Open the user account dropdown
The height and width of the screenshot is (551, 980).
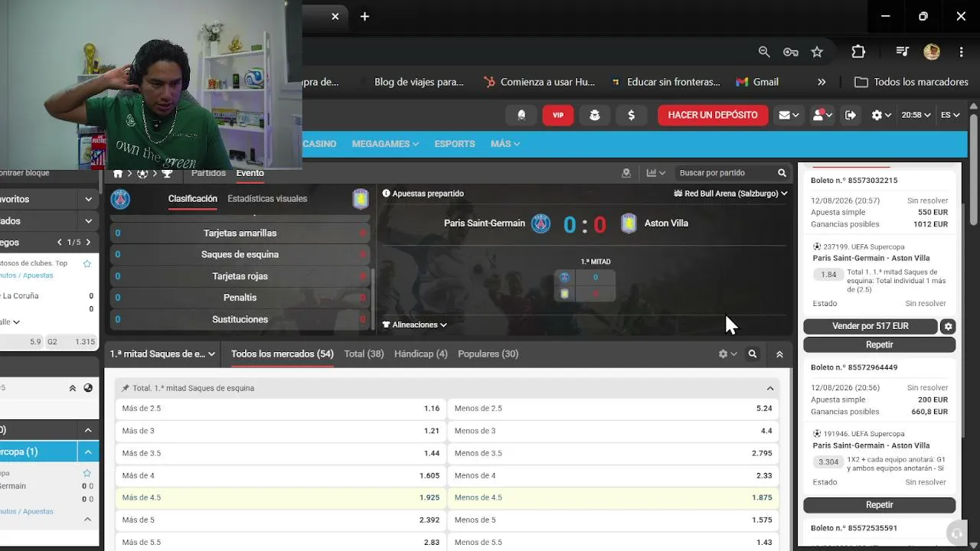tap(822, 115)
